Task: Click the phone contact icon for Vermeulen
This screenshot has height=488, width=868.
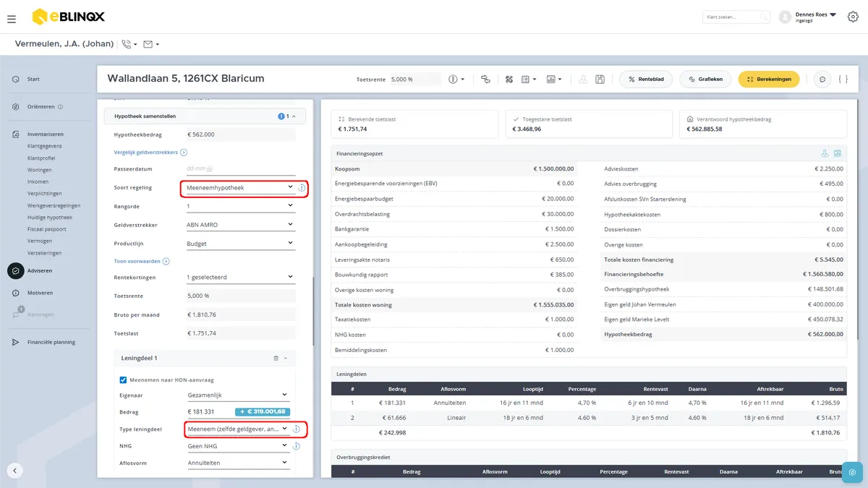Action: click(x=127, y=44)
